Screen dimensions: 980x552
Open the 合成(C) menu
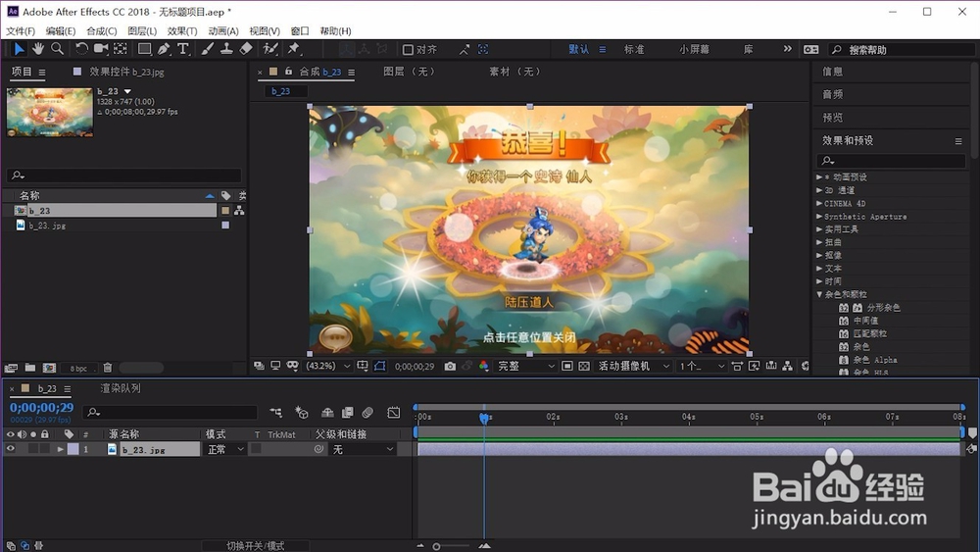[102, 30]
